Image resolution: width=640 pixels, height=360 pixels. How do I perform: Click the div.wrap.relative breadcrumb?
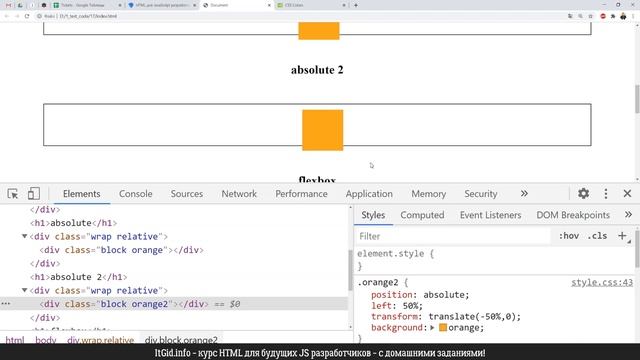(100, 340)
